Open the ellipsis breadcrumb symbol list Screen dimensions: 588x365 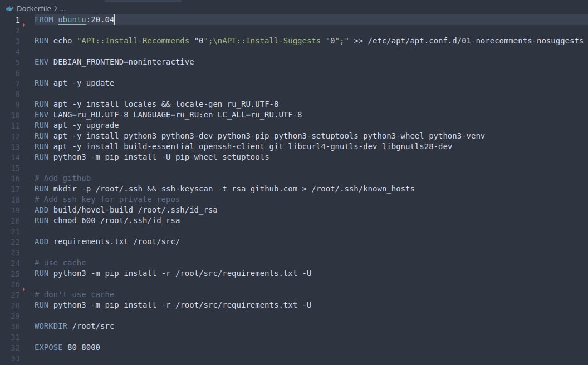click(x=62, y=9)
